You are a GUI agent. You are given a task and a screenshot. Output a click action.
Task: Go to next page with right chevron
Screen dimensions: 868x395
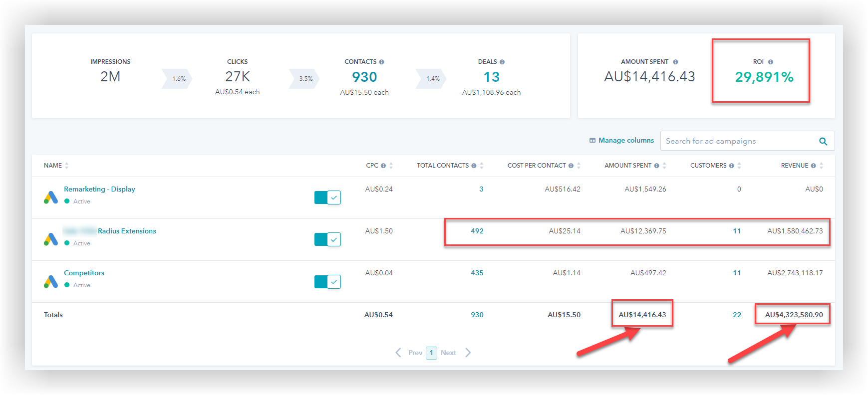[468, 353]
